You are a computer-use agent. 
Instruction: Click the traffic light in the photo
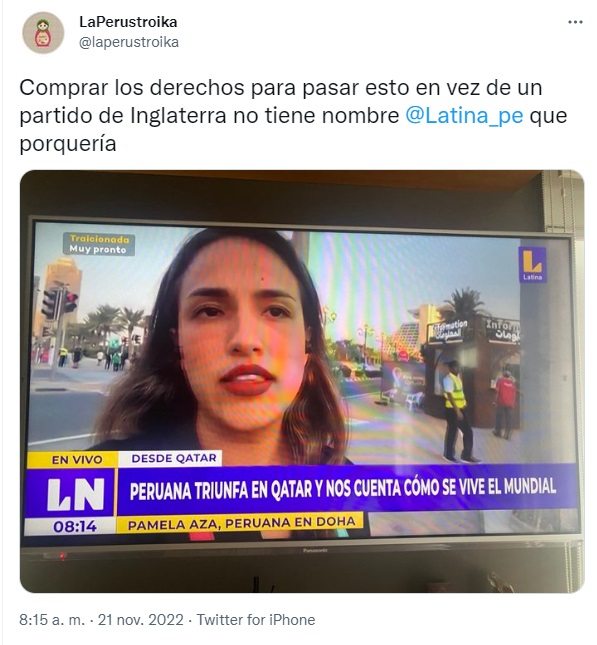point(60,304)
